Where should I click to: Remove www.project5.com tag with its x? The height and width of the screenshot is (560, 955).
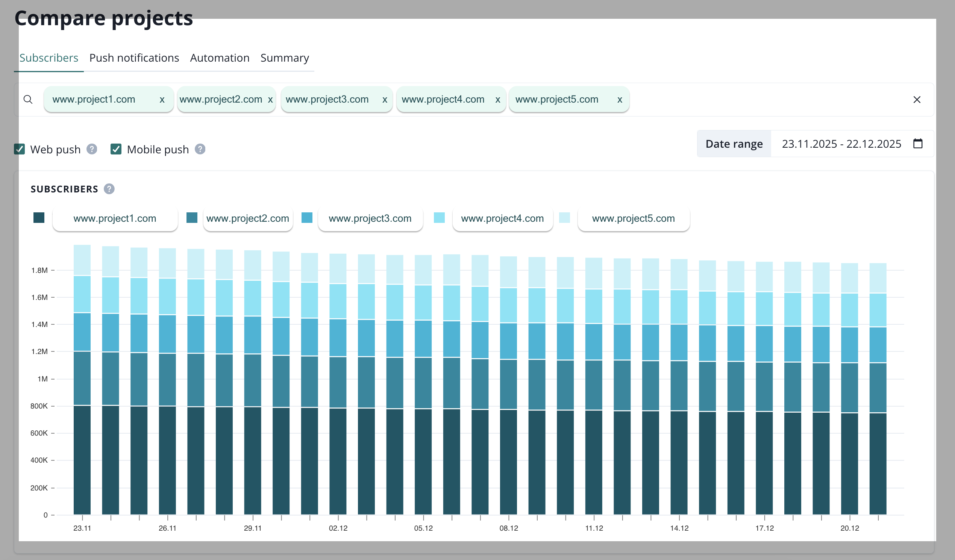(620, 100)
